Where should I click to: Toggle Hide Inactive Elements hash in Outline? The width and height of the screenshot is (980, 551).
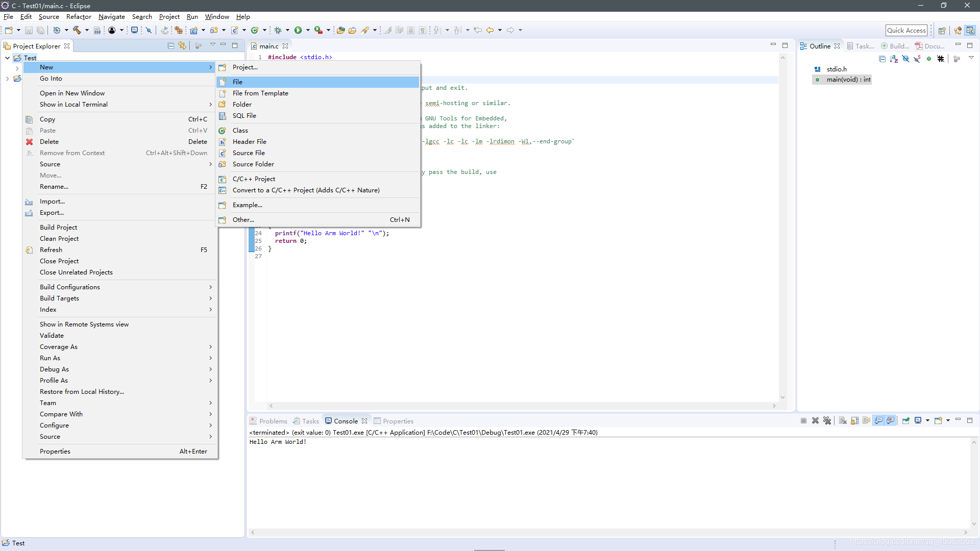click(941, 59)
